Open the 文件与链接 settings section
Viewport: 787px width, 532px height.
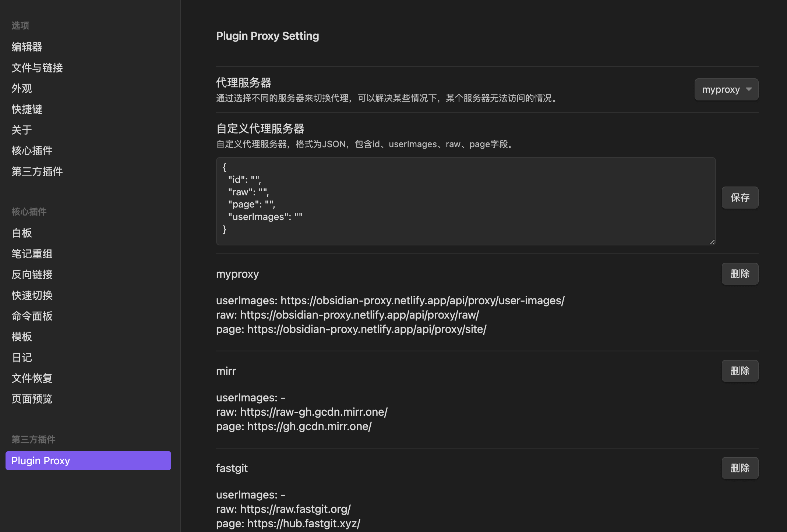click(37, 68)
